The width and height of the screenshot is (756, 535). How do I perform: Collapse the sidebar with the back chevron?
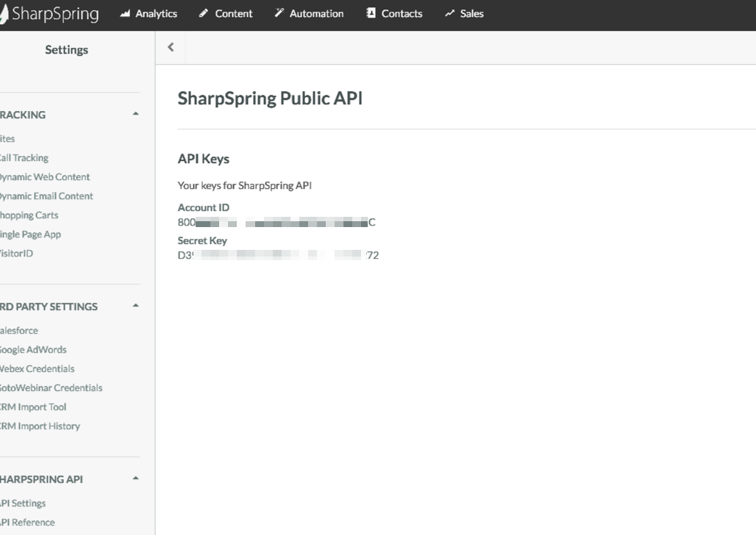(x=171, y=47)
